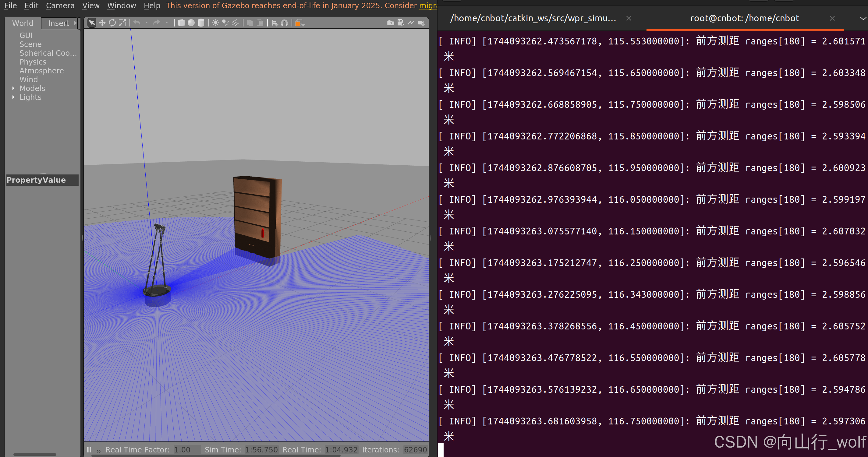This screenshot has height=457, width=868.
Task: Expand the Lights tree node
Action: tap(13, 97)
